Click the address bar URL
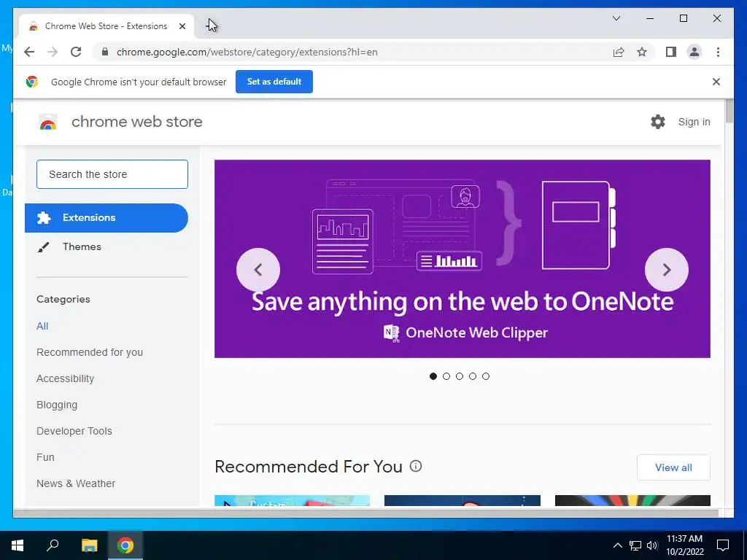This screenshot has width=747, height=560. click(247, 52)
